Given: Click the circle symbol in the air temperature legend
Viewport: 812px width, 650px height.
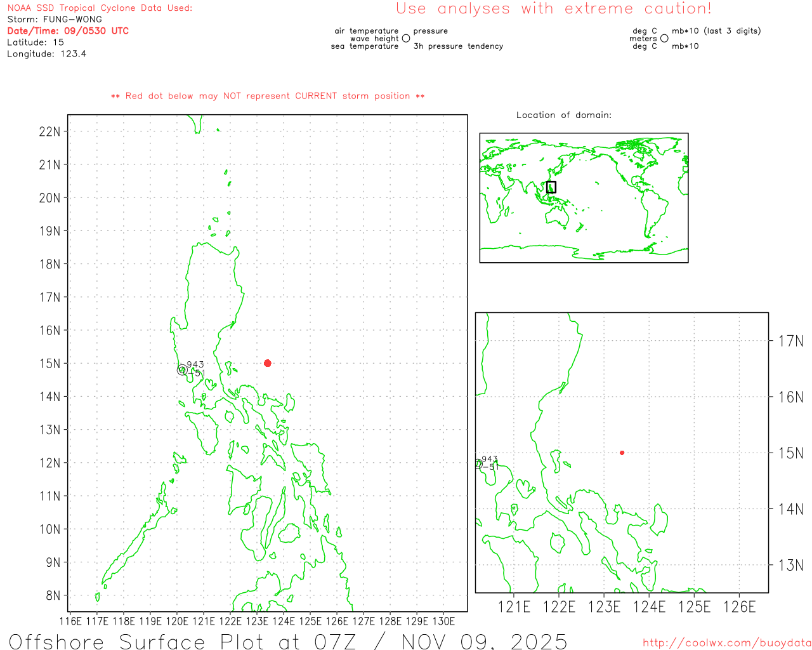Looking at the screenshot, I should click(406, 38).
